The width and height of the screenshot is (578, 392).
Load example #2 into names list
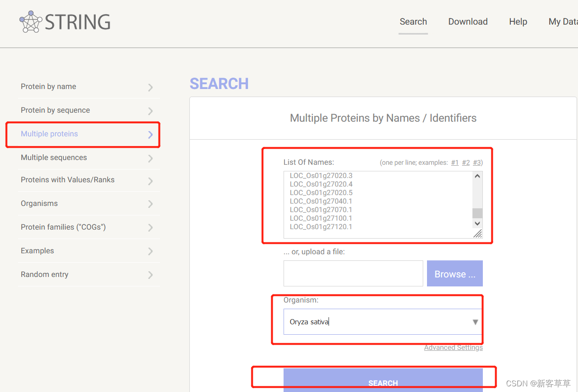click(x=466, y=163)
